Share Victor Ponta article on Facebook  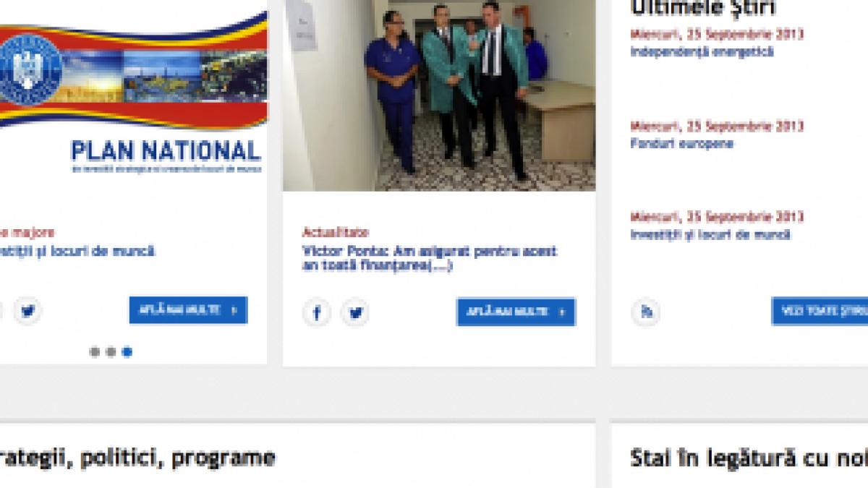tap(316, 312)
